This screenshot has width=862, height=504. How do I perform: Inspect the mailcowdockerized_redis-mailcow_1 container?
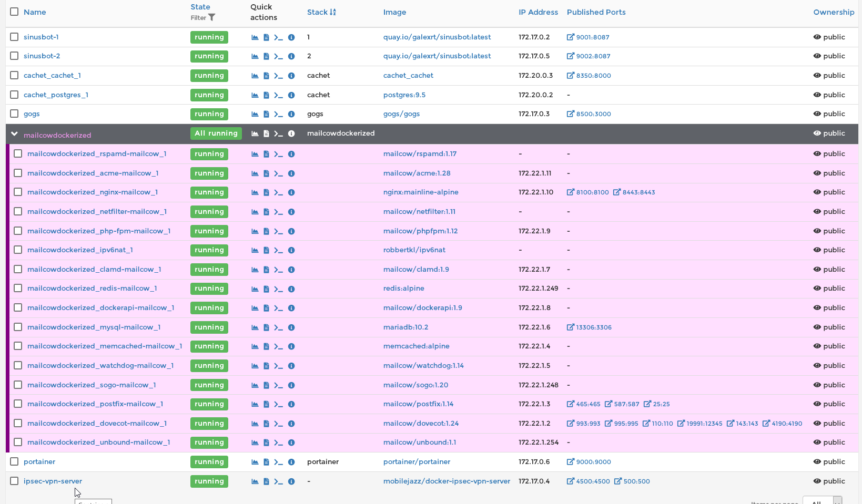[291, 289]
